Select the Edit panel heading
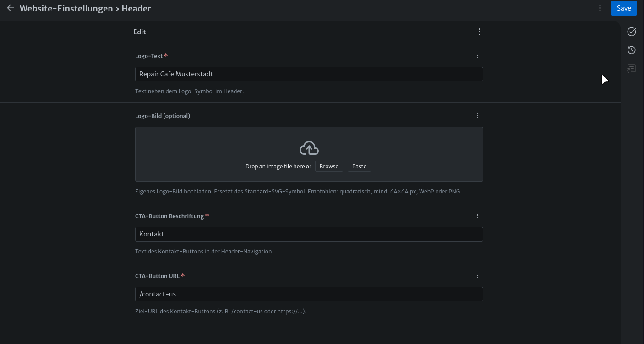The height and width of the screenshot is (344, 644). (x=140, y=32)
